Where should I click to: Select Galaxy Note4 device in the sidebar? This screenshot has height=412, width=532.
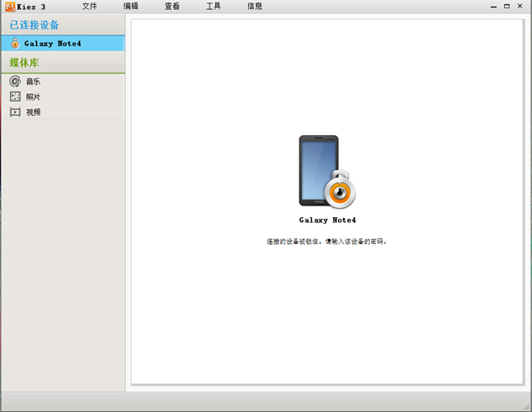52,43
